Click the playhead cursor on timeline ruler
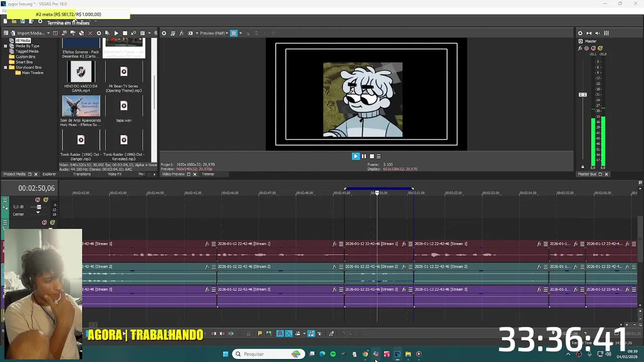644x362 pixels. [x=377, y=193]
